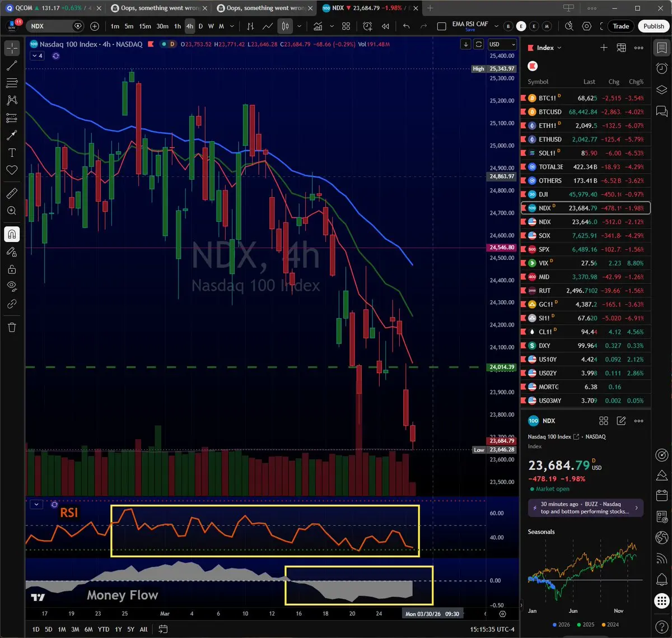Open the heart icons tool
The width and height of the screenshot is (672, 638).
(12, 170)
